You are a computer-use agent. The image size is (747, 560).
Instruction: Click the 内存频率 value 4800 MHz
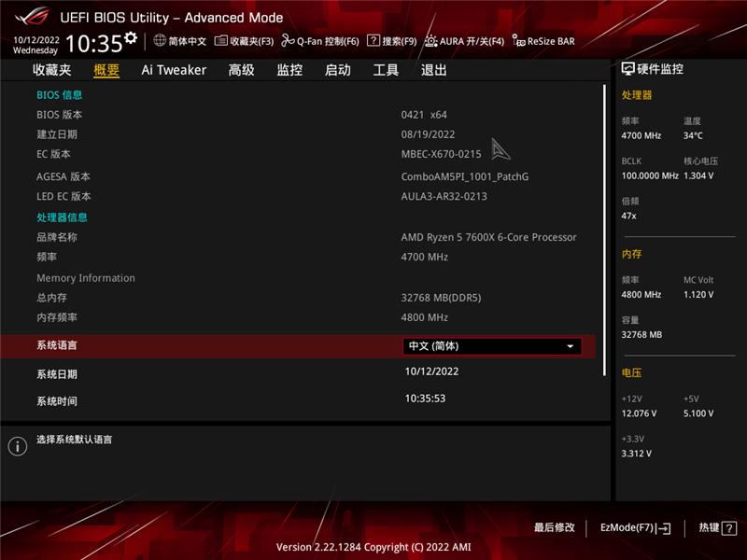pyautogui.click(x=425, y=317)
